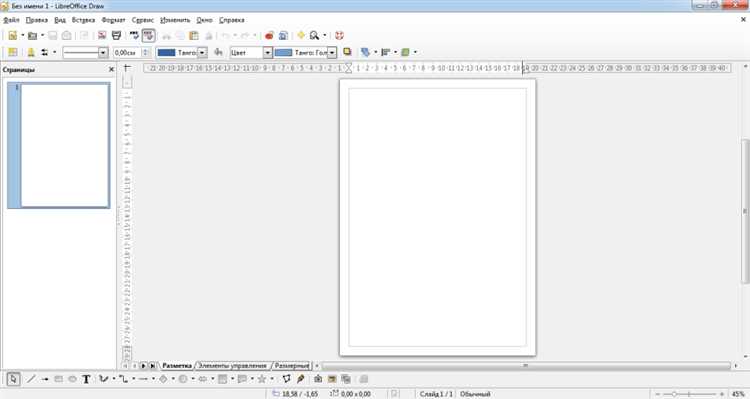750x399 pixels.
Task: Select the Connector tool
Action: coord(123,379)
